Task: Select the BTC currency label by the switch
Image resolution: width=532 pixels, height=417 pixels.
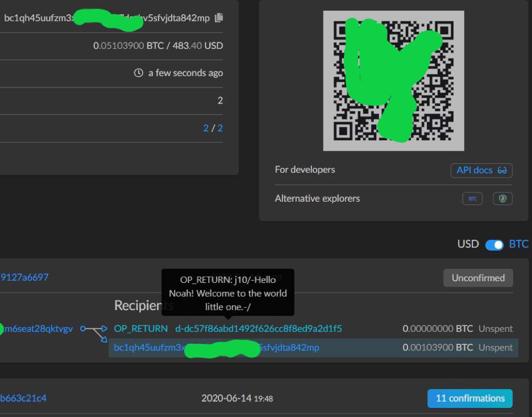Action: [519, 244]
